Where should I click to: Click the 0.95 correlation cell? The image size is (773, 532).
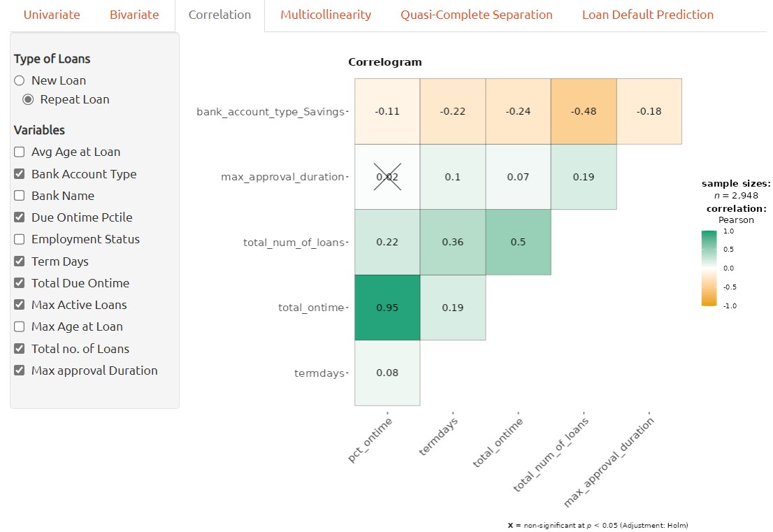click(x=387, y=308)
